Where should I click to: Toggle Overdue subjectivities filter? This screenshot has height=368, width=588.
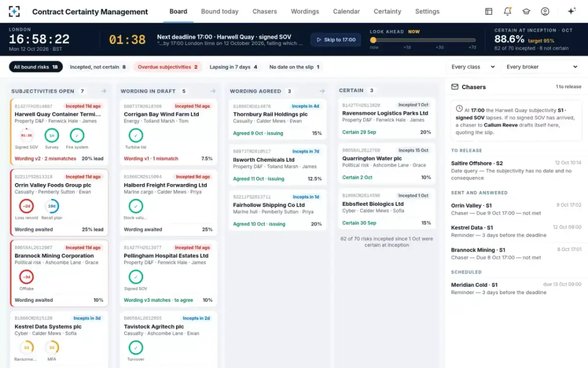coord(168,67)
